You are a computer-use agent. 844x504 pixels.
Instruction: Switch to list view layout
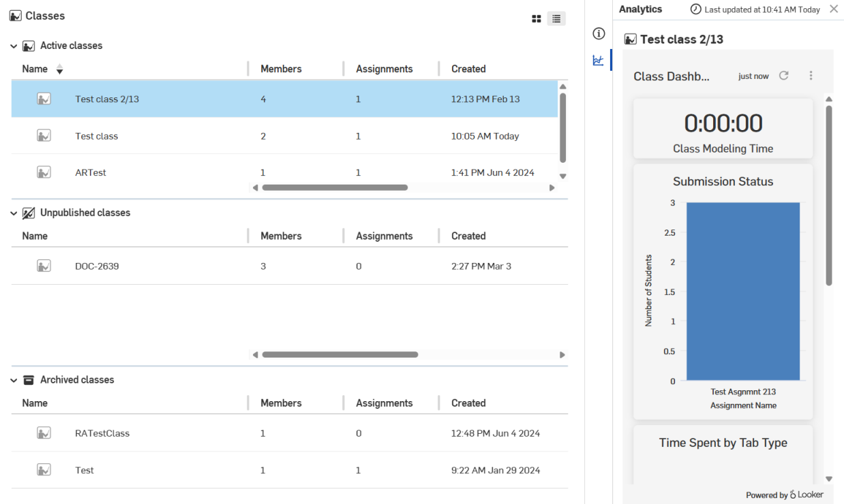pos(556,19)
